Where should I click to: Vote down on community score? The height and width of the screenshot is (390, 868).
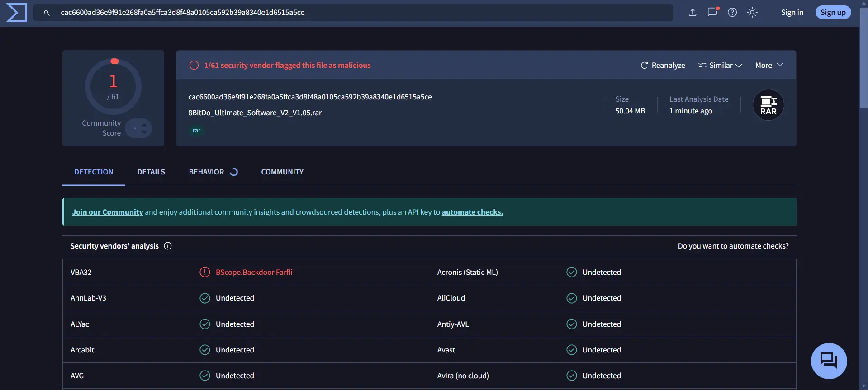(144, 132)
